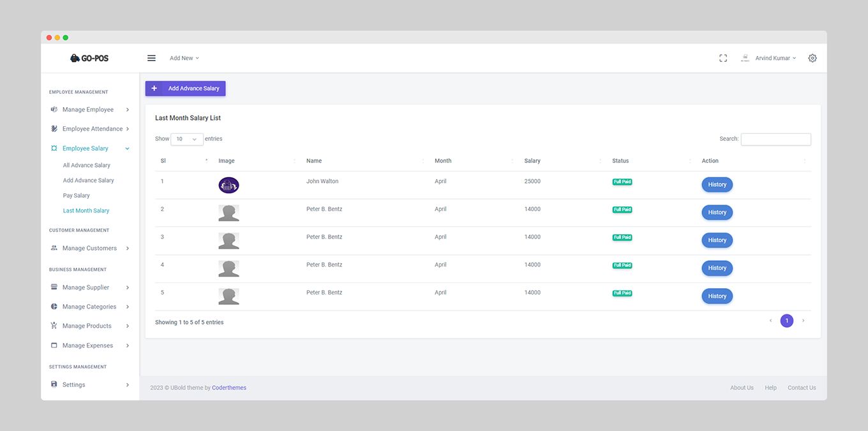Open the Add New dropdown
This screenshot has width=868, height=431.
click(184, 58)
